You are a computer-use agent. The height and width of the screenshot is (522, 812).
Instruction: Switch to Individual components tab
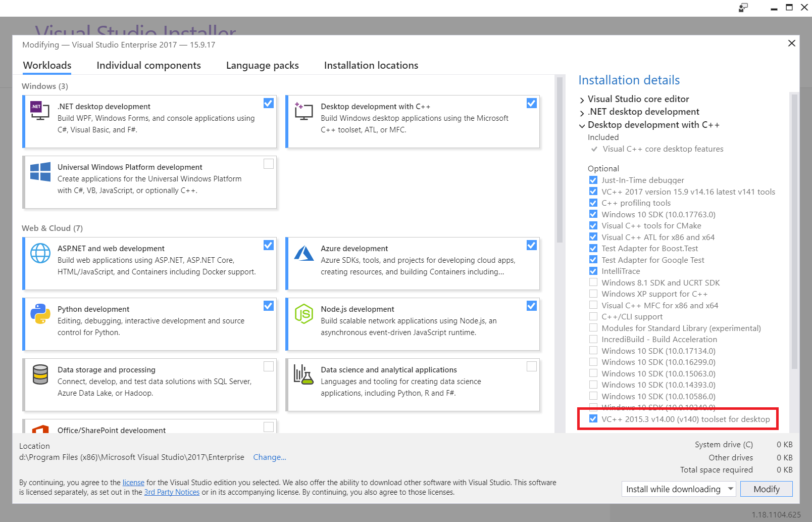148,66
